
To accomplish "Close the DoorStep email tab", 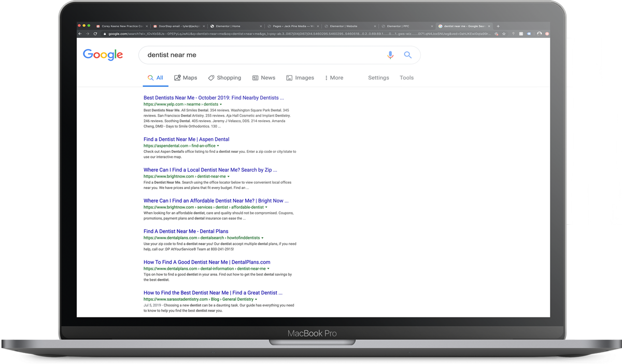I will coord(204,26).
